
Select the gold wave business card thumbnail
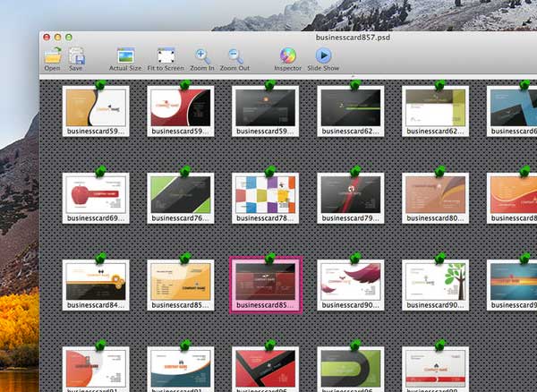coord(96,111)
